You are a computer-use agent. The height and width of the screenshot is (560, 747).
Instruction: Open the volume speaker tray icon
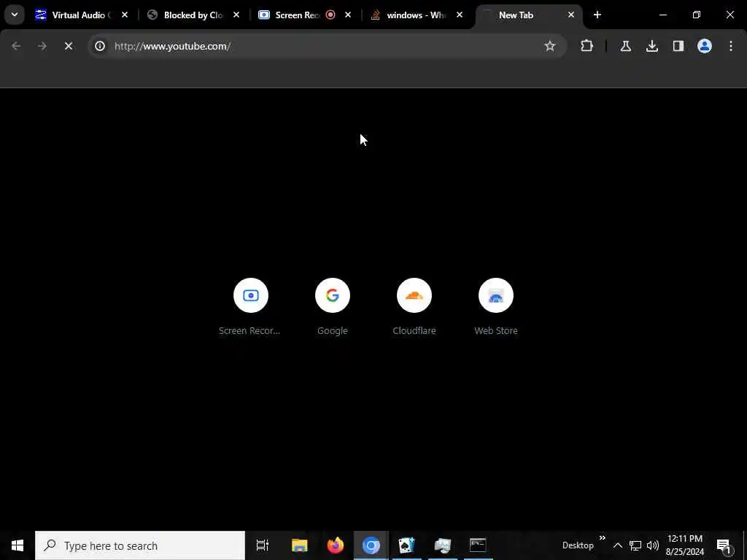tap(653, 545)
